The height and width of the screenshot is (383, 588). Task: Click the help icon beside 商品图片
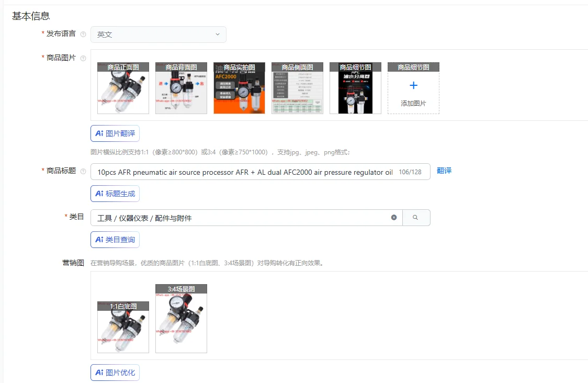coord(83,58)
